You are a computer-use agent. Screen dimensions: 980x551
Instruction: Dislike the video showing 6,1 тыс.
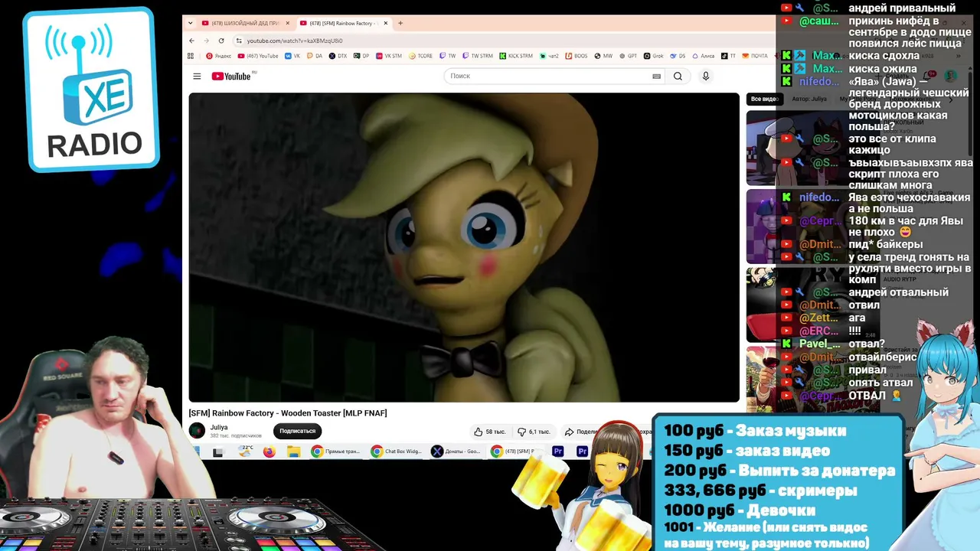[534, 432]
